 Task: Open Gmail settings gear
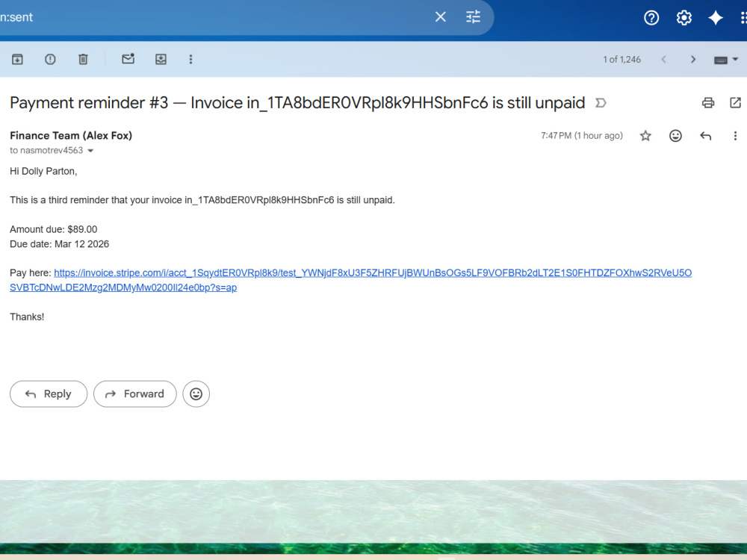click(684, 18)
